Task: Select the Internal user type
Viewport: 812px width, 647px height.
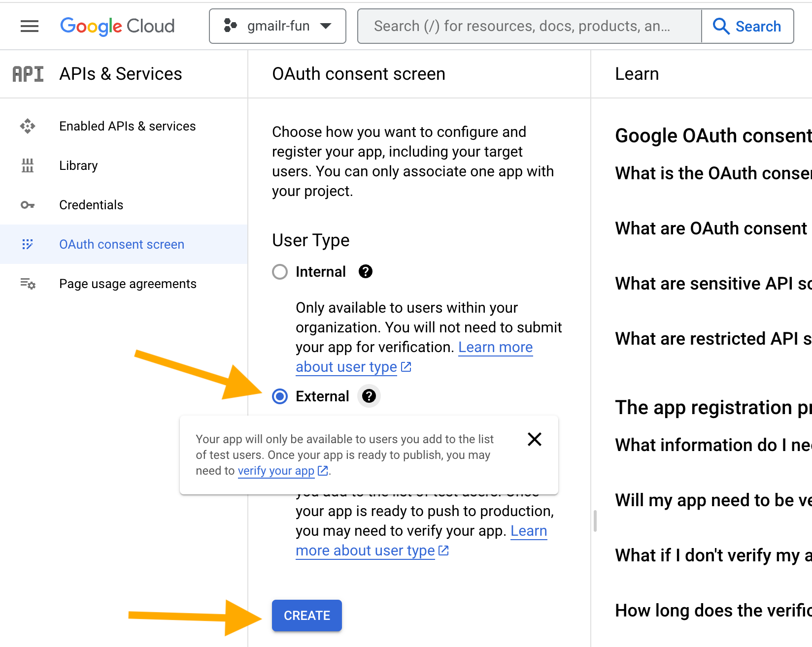Action: point(279,271)
